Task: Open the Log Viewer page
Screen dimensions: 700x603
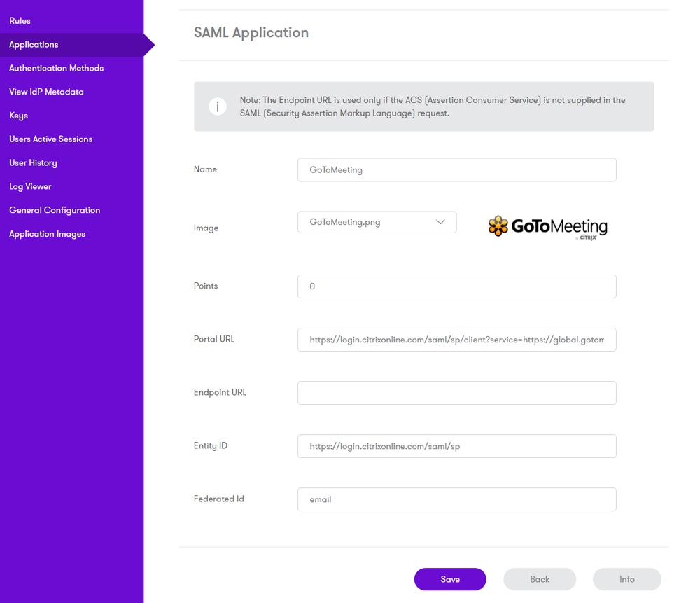Action: point(30,186)
